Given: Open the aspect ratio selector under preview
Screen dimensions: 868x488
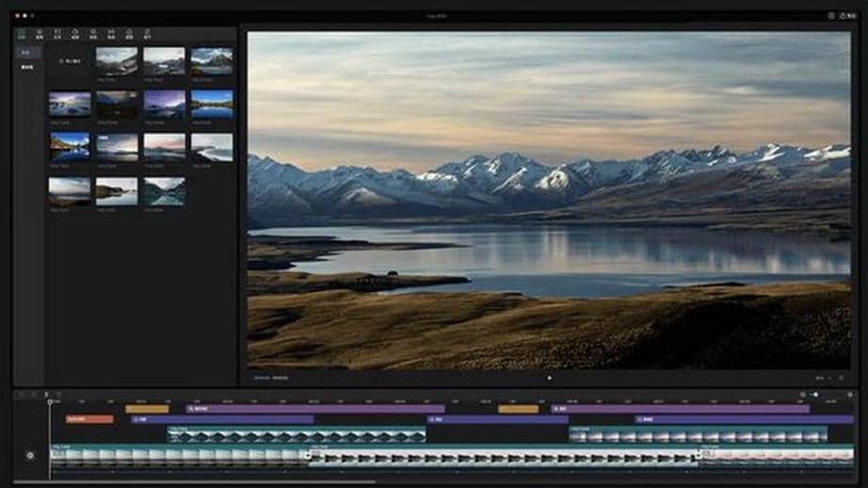Looking at the screenshot, I should pos(819,378).
